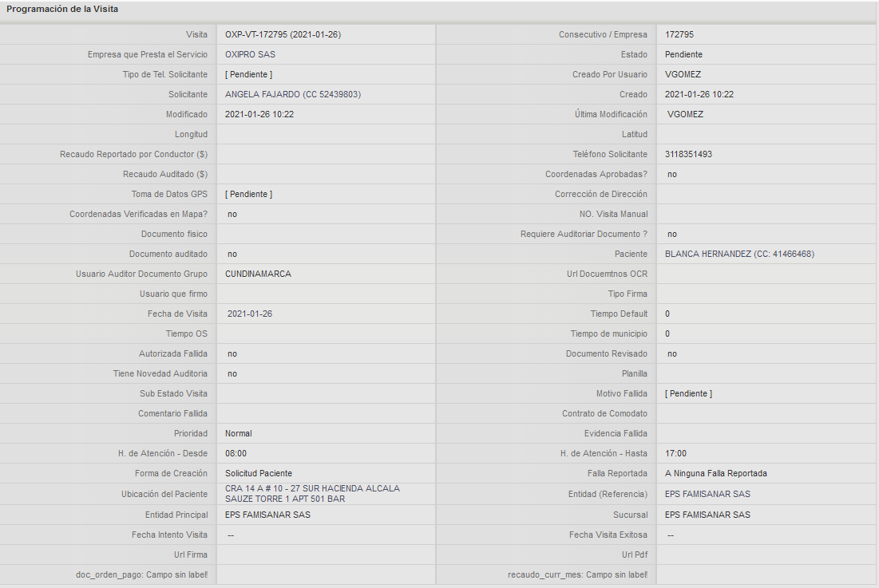Click the Creado Por Usuario VGOMEZ value
This screenshot has width=879, height=588.
683,74
